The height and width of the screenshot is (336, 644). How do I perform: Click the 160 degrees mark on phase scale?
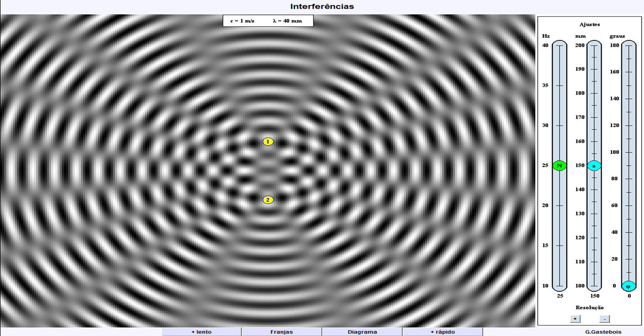(x=614, y=72)
